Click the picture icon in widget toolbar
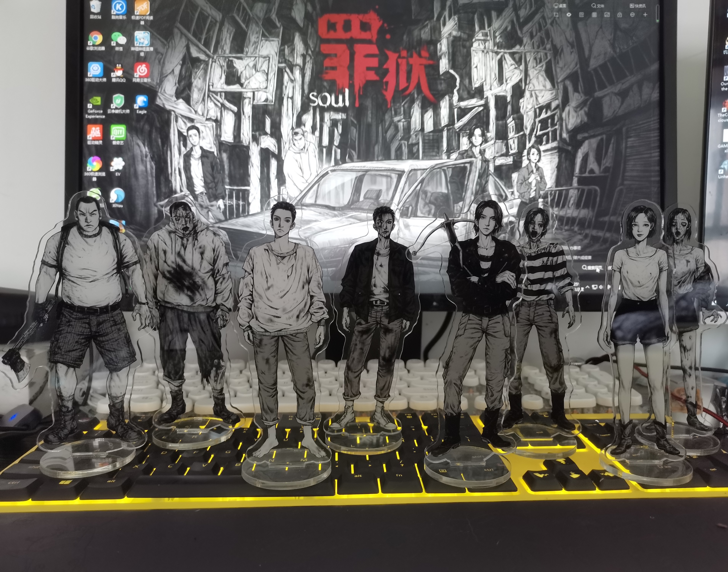Image resolution: width=728 pixels, height=572 pixels. point(607,15)
